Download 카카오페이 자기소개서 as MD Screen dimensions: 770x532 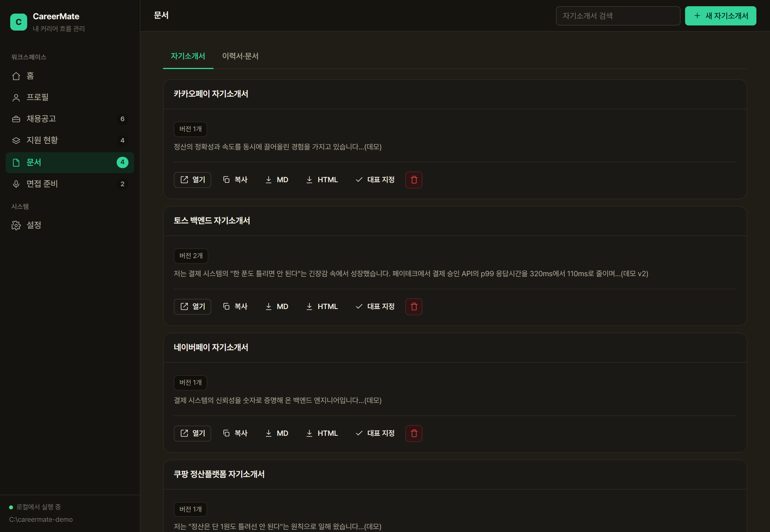(277, 180)
